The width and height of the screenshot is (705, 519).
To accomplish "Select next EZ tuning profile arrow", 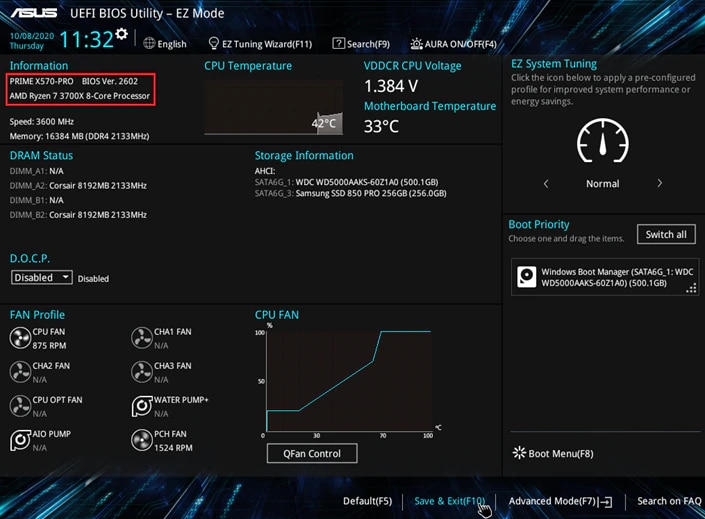I will (659, 183).
